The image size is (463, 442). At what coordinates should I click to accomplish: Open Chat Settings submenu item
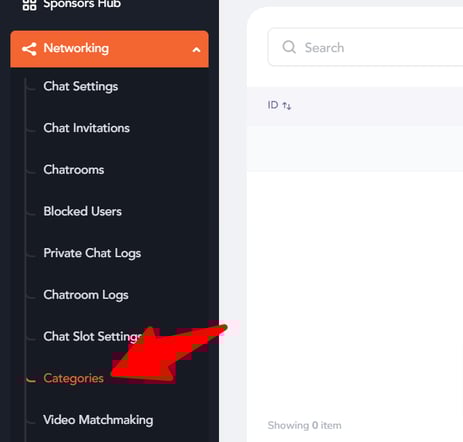tap(81, 86)
